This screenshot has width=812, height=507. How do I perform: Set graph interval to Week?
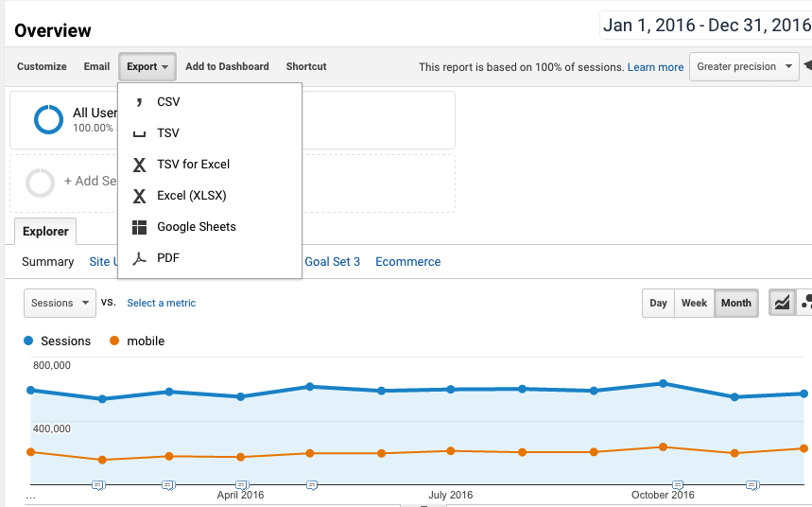click(694, 303)
